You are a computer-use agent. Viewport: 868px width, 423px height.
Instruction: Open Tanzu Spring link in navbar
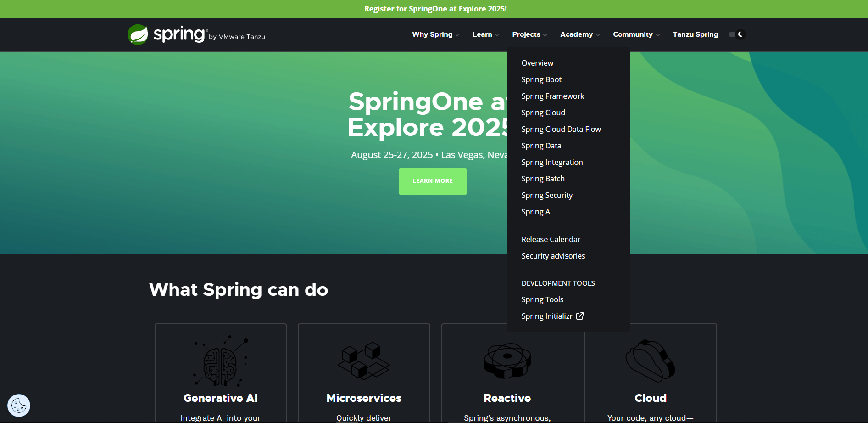coord(696,34)
